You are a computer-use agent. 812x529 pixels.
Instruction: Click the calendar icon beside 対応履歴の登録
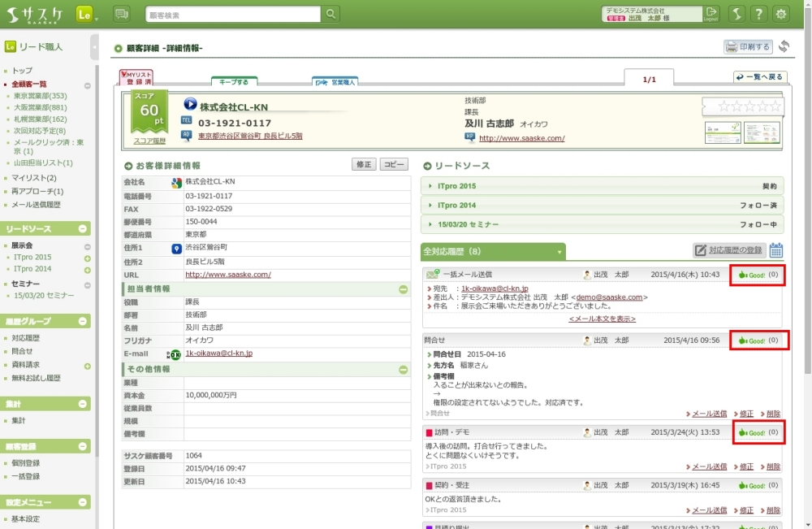click(775, 250)
